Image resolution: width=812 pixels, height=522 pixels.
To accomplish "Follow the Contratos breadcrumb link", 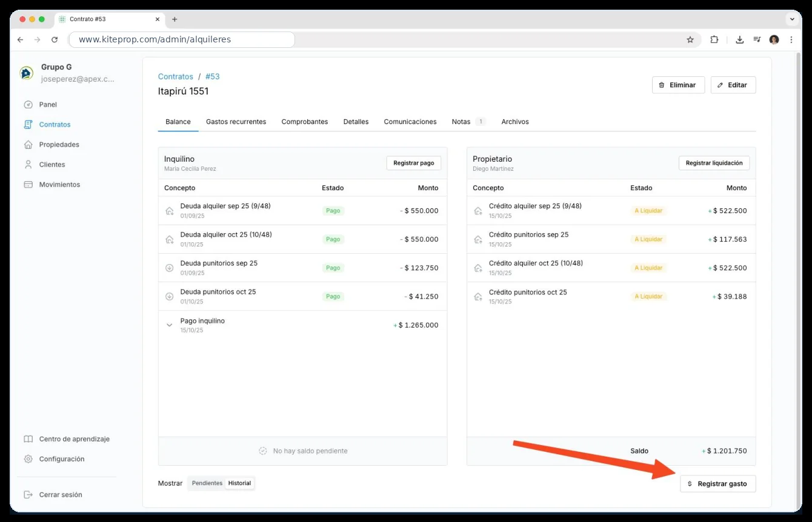I will pos(176,77).
